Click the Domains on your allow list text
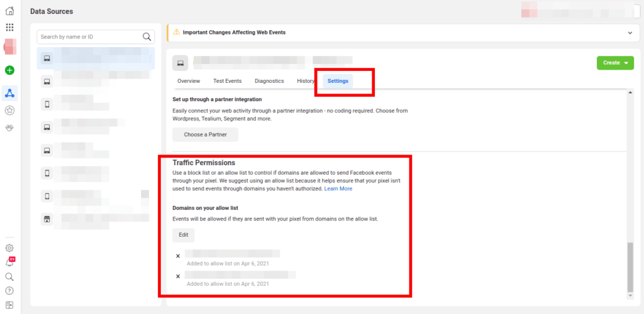This screenshot has width=644, height=314. (205, 208)
